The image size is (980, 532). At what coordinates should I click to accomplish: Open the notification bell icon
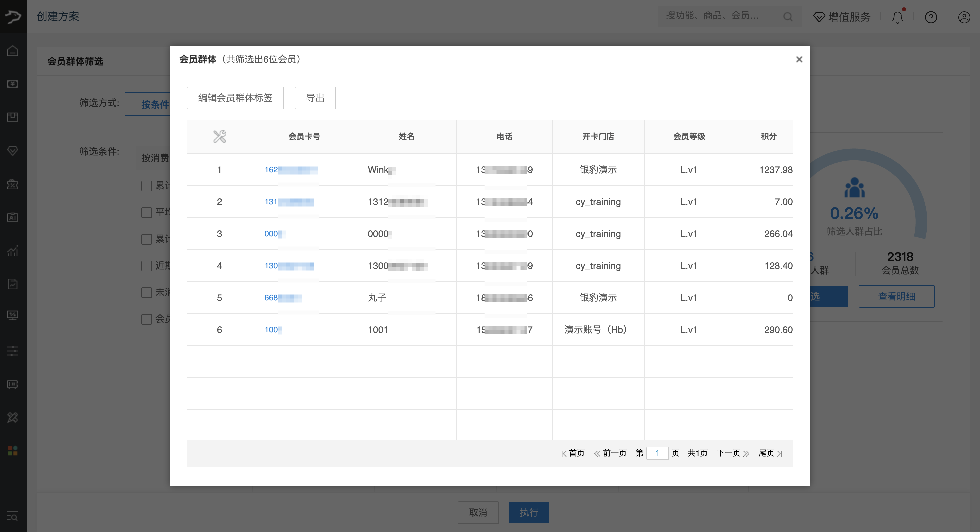pos(897,17)
